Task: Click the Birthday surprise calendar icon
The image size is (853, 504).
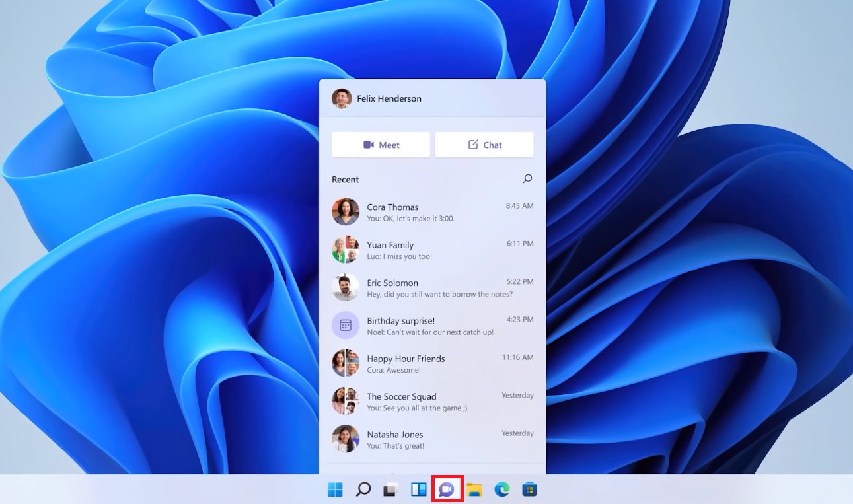Action: pyautogui.click(x=346, y=325)
